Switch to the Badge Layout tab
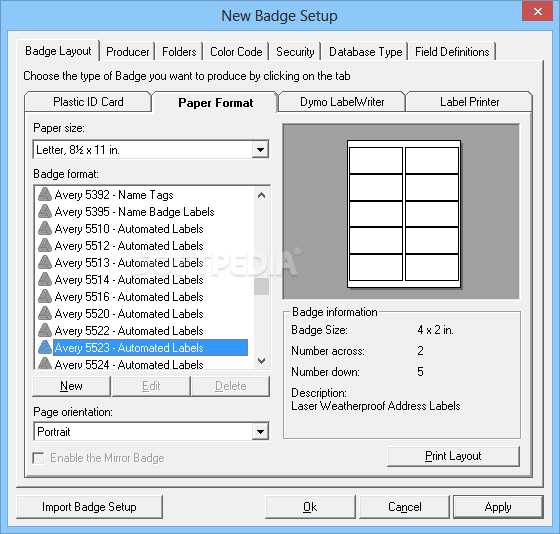Screen dimensions: 560x534 click(58, 51)
